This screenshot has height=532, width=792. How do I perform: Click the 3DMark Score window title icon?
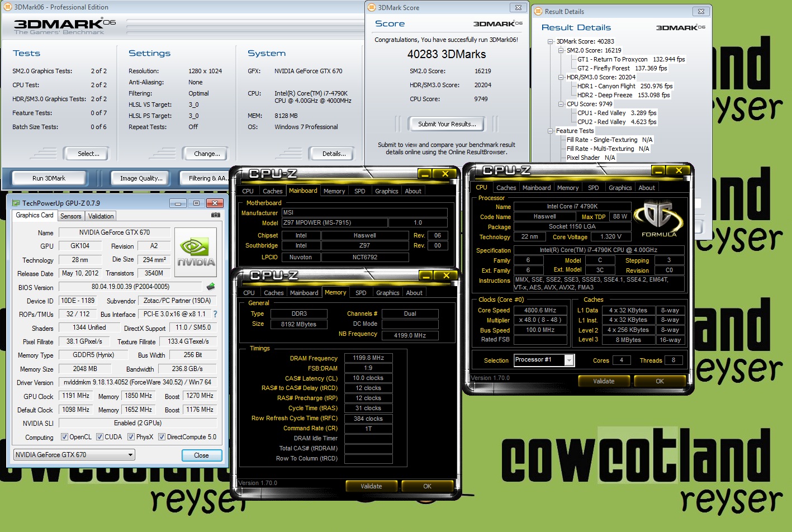point(372,7)
